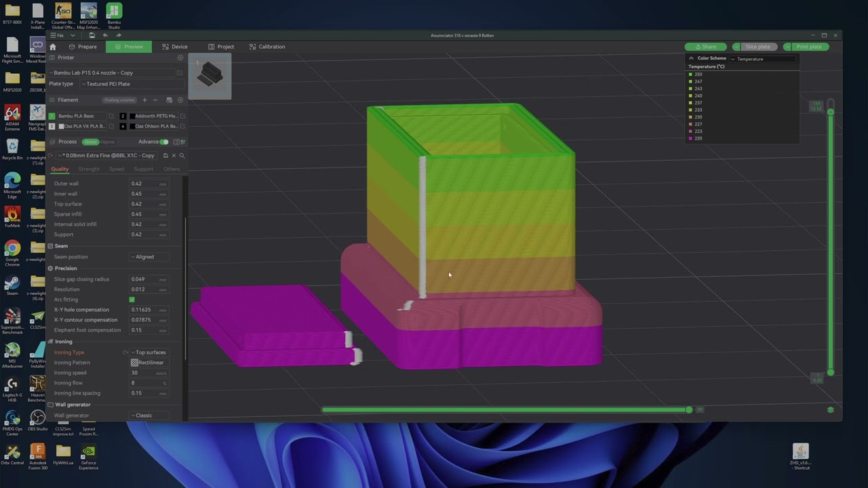Click the filament 1 green color swatch
The width and height of the screenshot is (868, 488).
point(52,116)
